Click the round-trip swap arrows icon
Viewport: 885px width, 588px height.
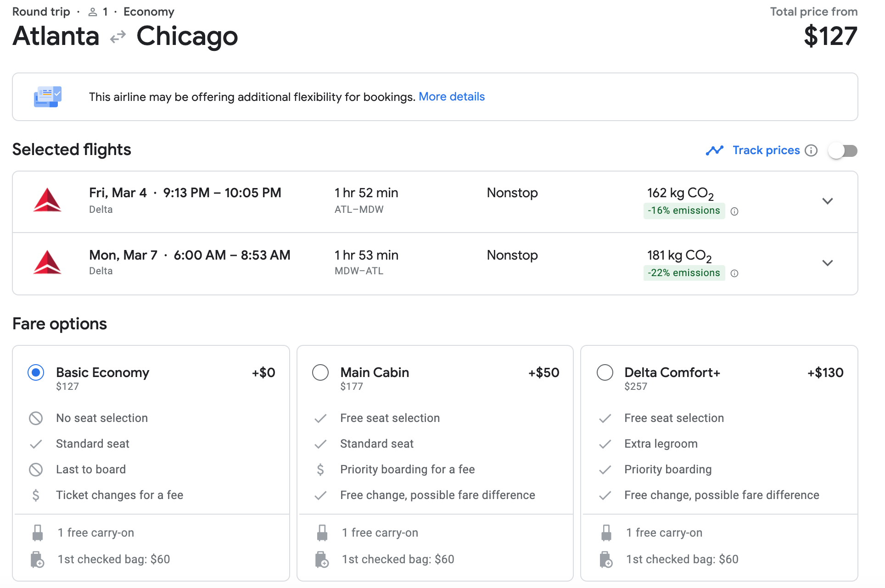pos(118,37)
